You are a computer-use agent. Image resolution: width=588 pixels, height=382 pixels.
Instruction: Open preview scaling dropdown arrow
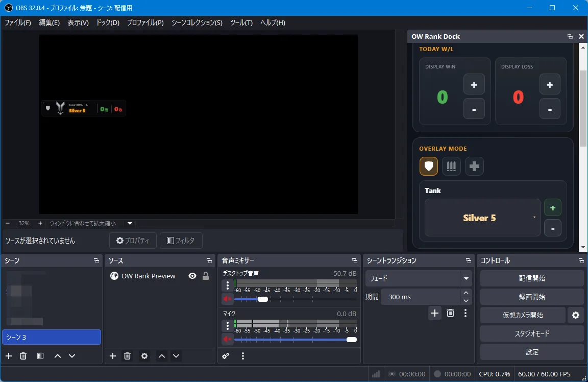(130, 223)
